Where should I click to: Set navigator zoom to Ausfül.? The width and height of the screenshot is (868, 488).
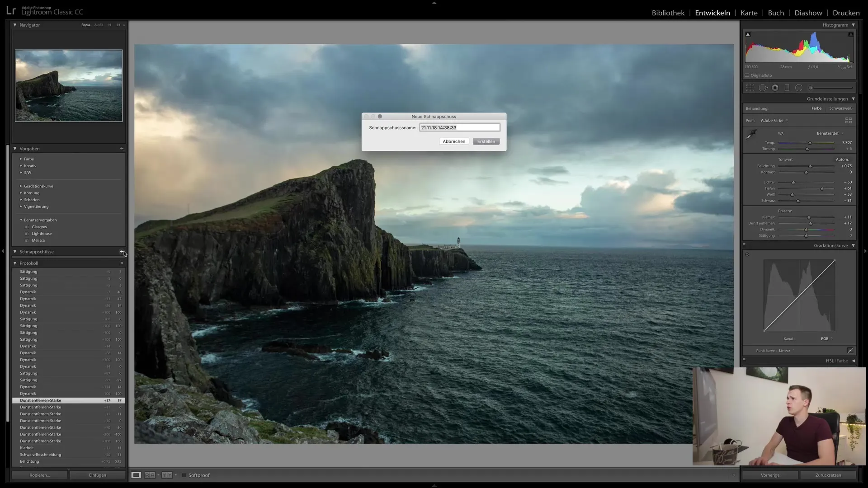(99, 25)
